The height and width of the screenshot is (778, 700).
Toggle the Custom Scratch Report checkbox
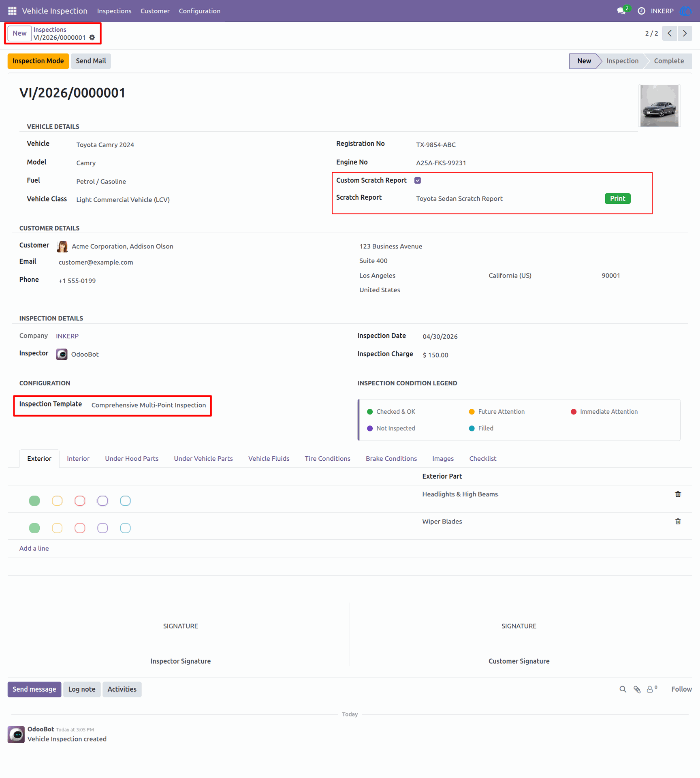pos(418,180)
